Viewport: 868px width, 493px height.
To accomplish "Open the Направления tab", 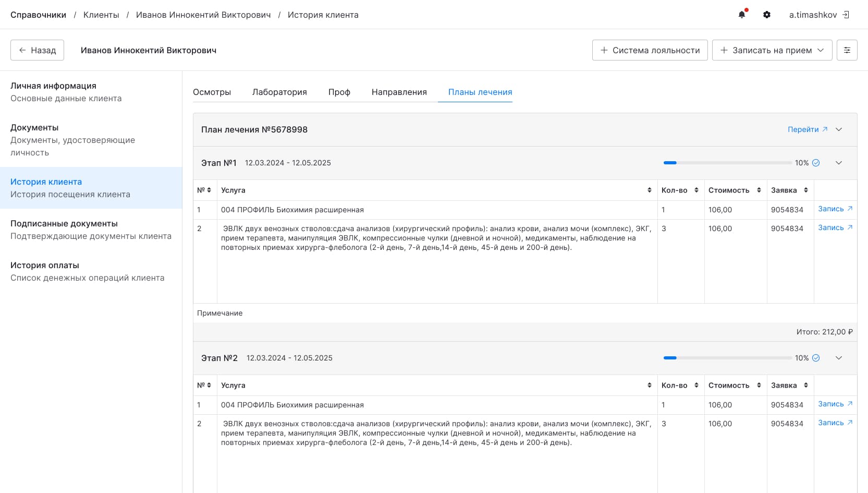I will (x=399, y=92).
